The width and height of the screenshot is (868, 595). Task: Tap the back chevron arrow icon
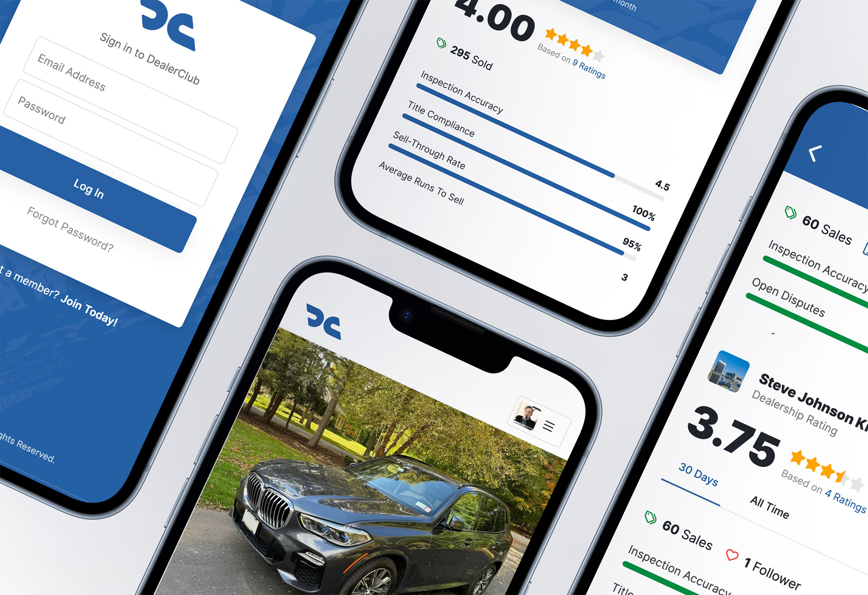pos(826,154)
